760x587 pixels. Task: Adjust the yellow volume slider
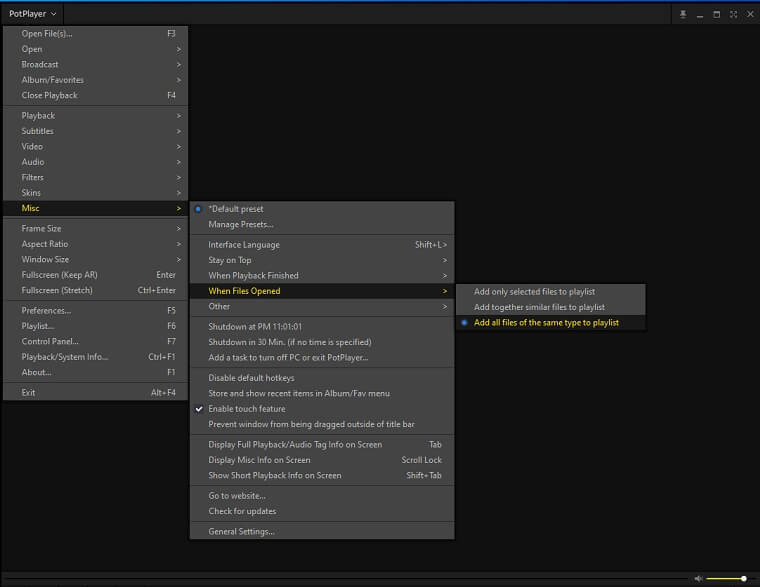point(726,578)
